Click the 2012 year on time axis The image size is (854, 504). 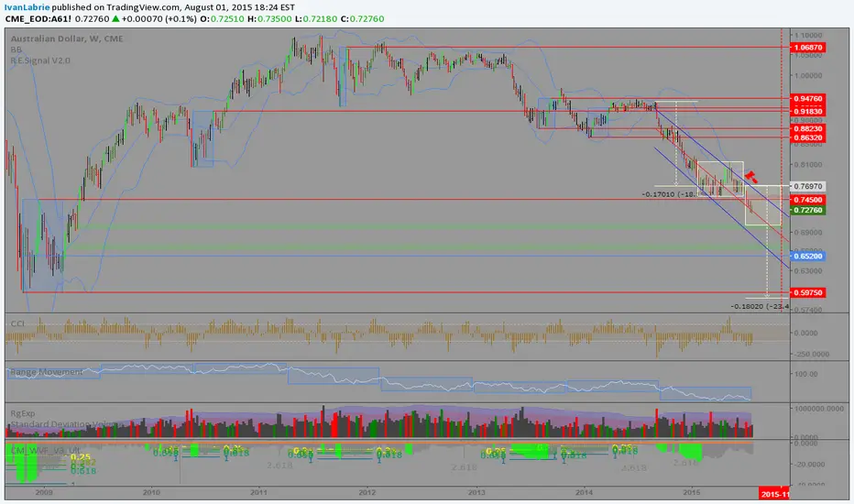click(x=367, y=493)
